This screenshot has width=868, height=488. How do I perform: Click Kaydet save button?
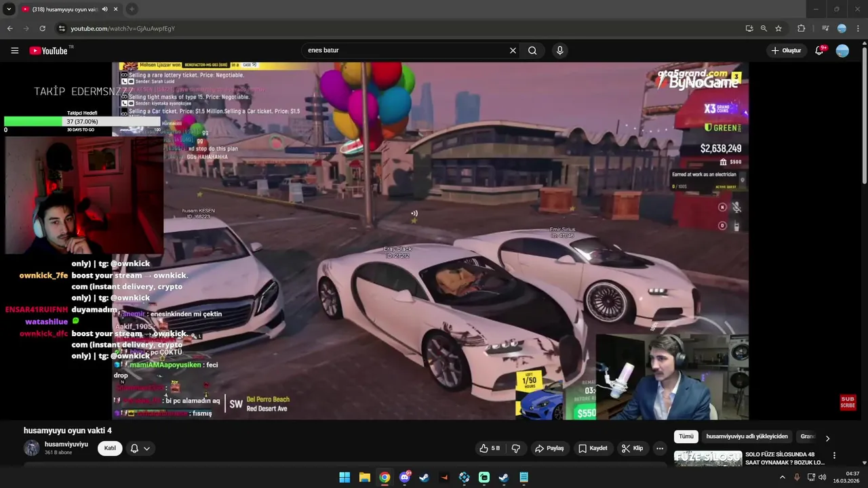pos(593,448)
